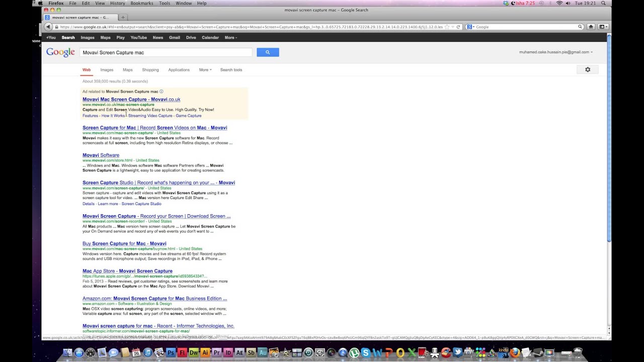Viewport: 644px width, 362px height.
Task: Open Gmail from the Google bar
Action: click(175, 37)
